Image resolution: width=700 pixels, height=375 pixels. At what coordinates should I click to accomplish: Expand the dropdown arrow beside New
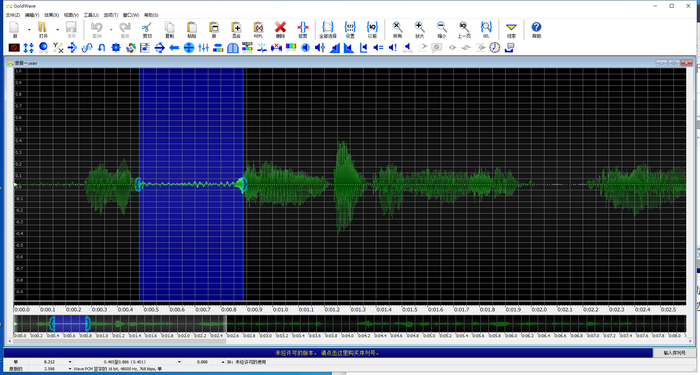point(29,30)
